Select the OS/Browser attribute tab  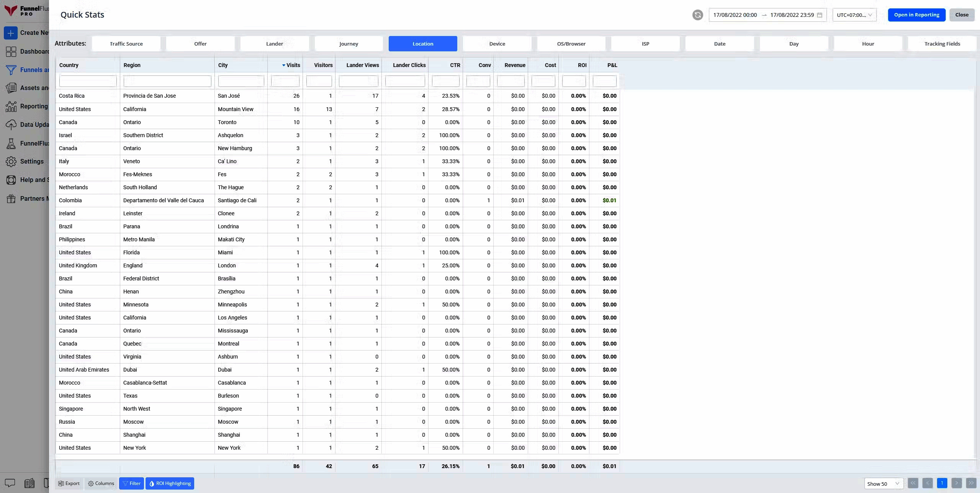tap(571, 44)
